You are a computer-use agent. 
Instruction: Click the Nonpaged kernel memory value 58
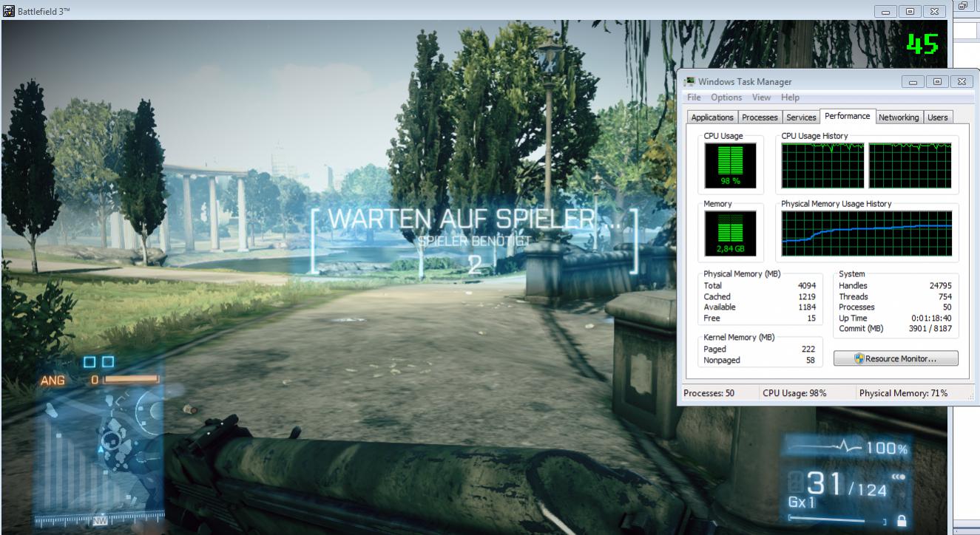coord(811,360)
